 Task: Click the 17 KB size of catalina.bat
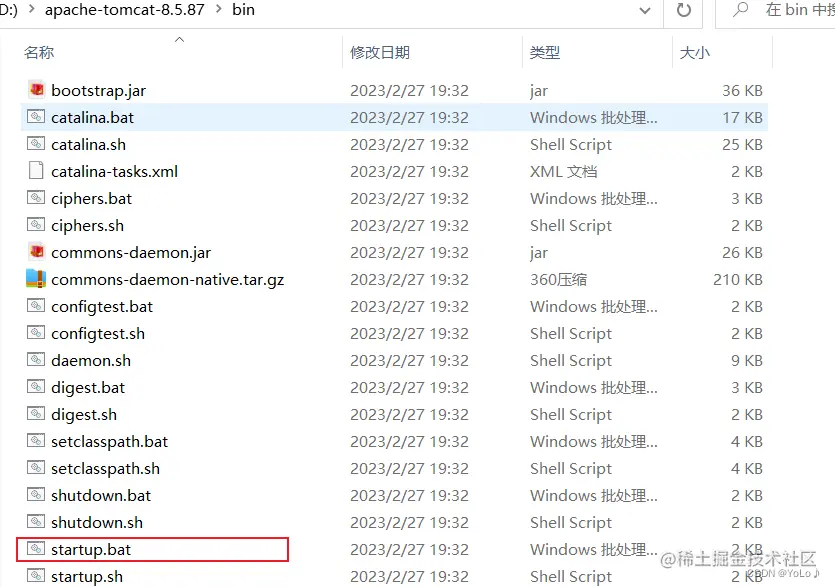pos(742,117)
